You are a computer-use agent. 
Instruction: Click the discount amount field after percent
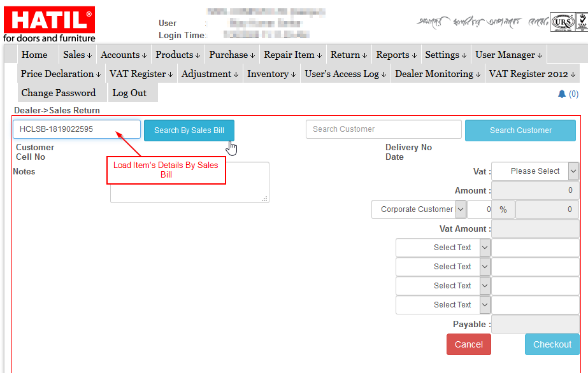coord(547,209)
